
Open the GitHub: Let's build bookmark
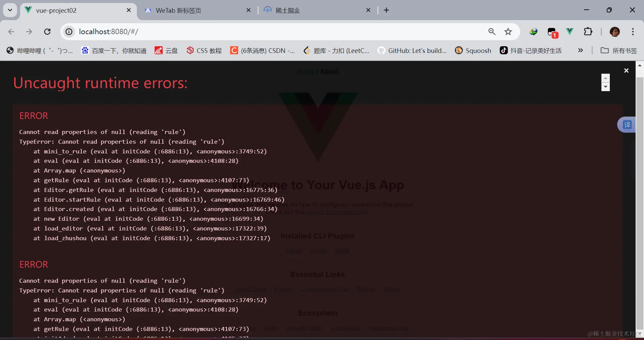[412, 51]
